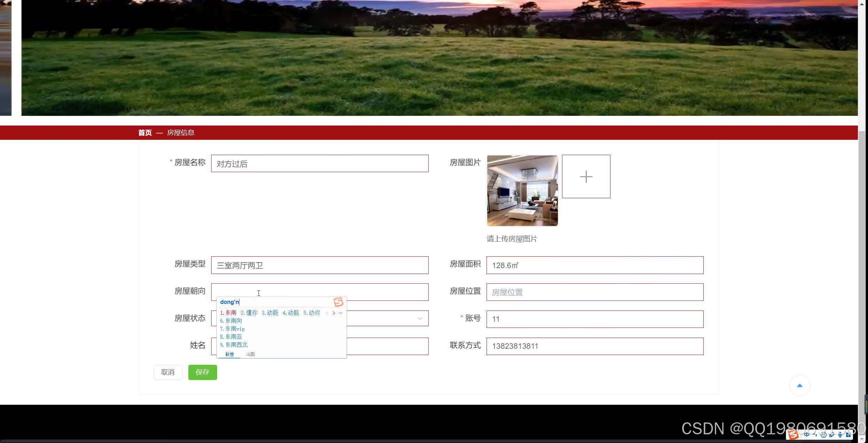The width and height of the screenshot is (868, 443).
Task: Click the uploaded living room thumbnail
Action: pyautogui.click(x=522, y=191)
